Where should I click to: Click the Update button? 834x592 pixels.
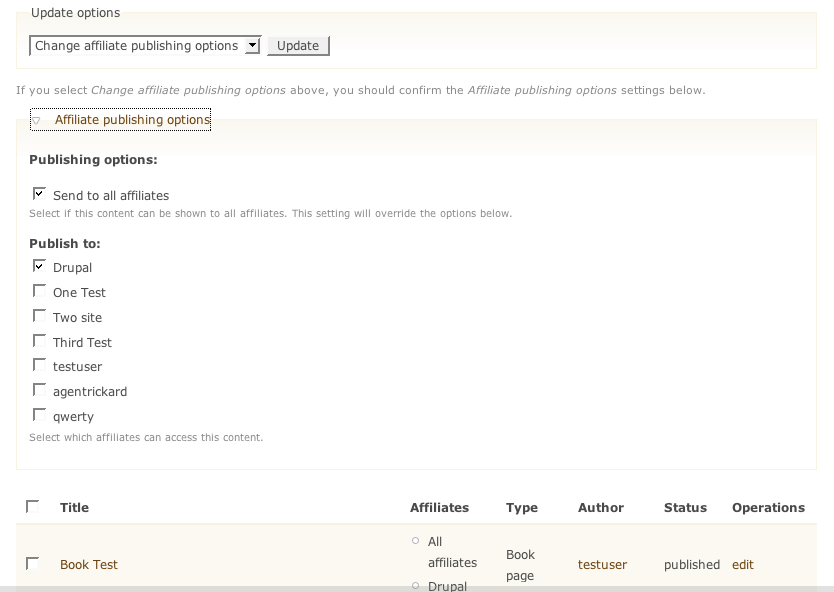click(298, 46)
